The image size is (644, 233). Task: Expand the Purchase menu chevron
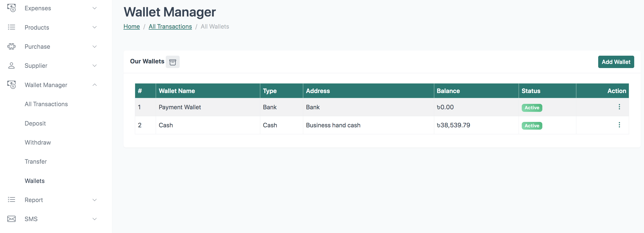tap(94, 46)
